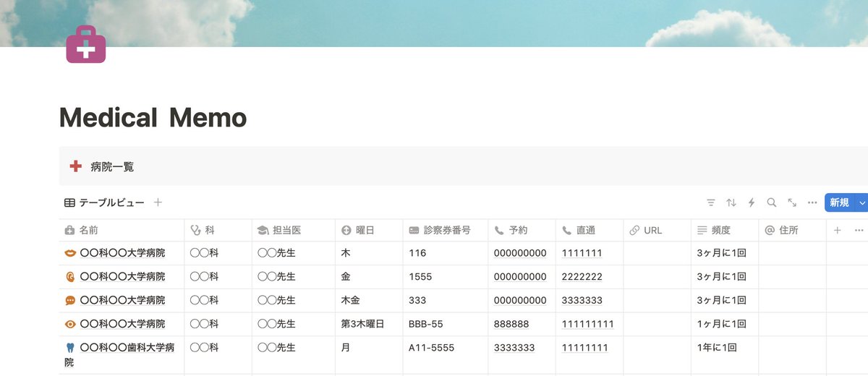Screen dimensions: 868x376
Task: Click the red cross icon beside 病院一覧
Action: (x=75, y=166)
